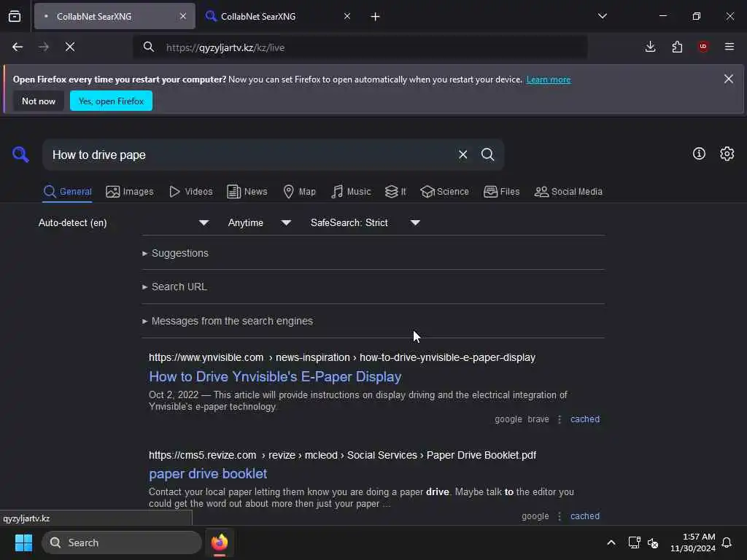The width and height of the screenshot is (747, 560).
Task: Open the Windows Start menu
Action: point(23,542)
